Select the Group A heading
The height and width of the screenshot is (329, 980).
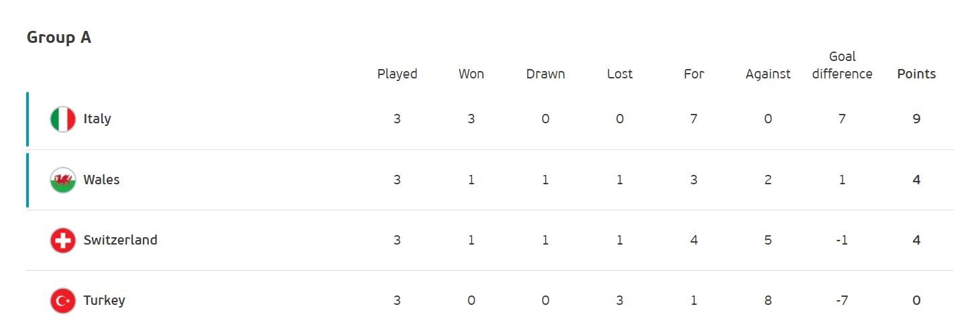click(x=59, y=38)
